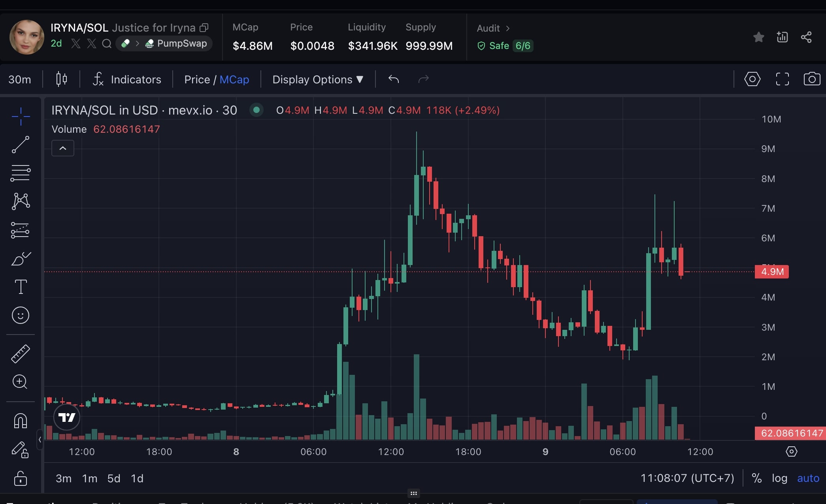Select the Fibonacci retracement tool
826x504 pixels.
(x=21, y=173)
